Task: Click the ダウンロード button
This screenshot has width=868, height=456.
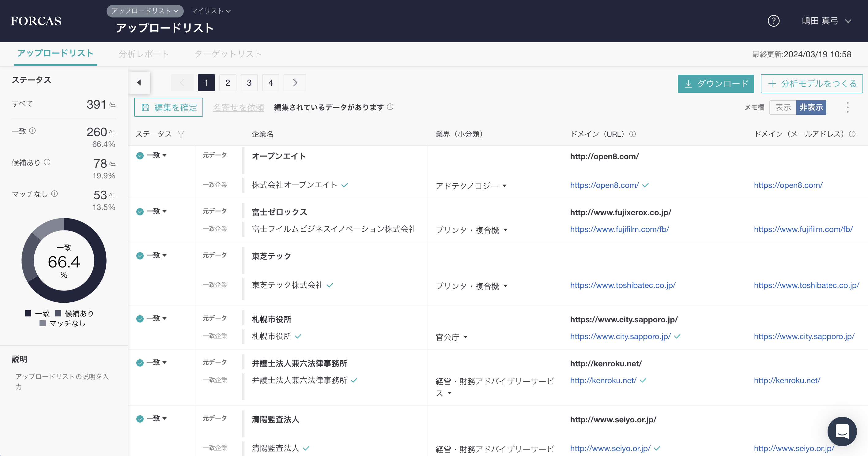Action: pos(715,84)
